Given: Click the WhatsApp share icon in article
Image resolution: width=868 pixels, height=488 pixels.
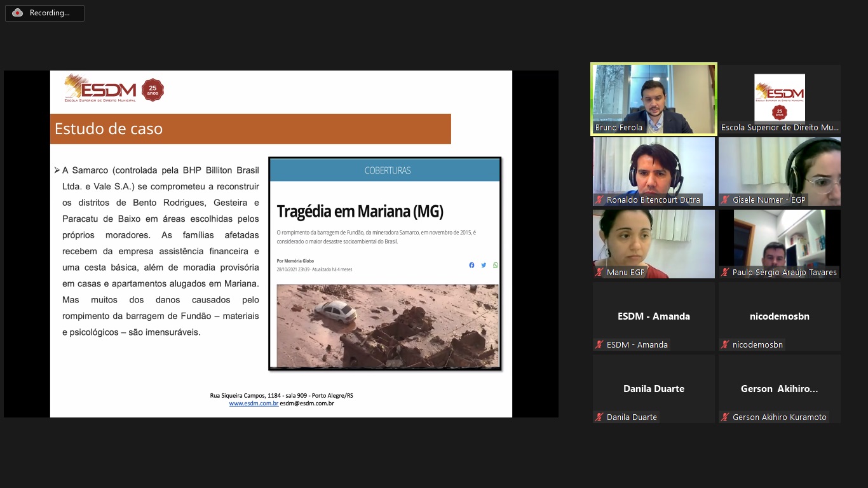Looking at the screenshot, I should pyautogui.click(x=496, y=265).
